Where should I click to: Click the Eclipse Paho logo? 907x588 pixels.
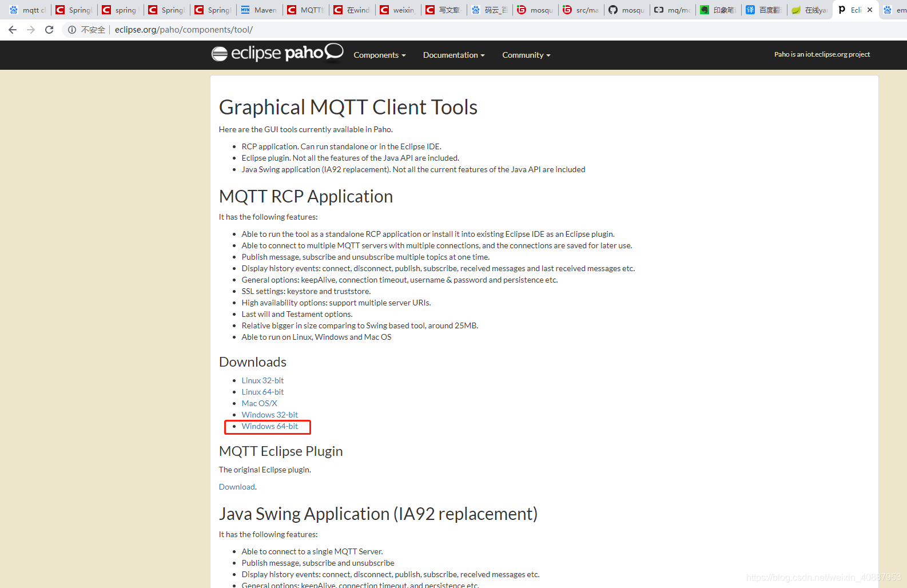[277, 53]
